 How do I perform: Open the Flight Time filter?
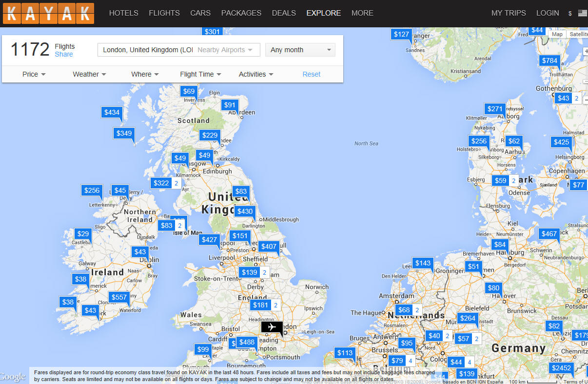pyautogui.click(x=201, y=74)
